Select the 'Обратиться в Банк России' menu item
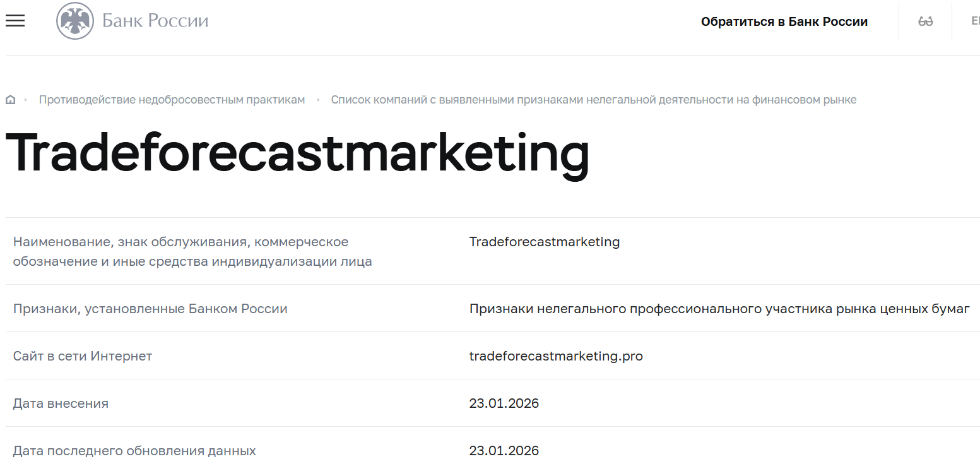Screen dimensions: 980x471 784,21
